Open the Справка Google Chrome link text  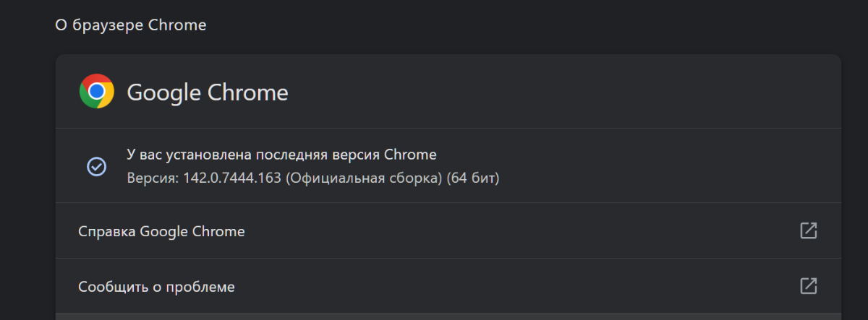161,232
